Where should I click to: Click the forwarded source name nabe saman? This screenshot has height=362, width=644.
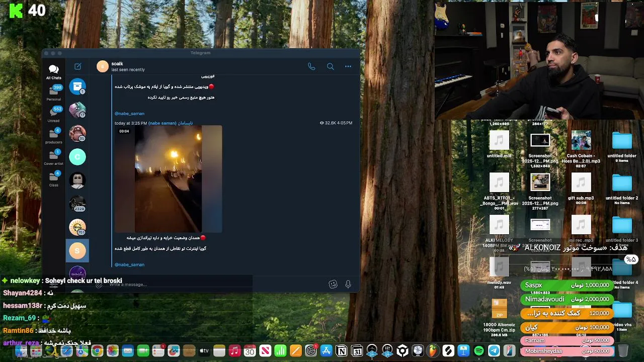(171, 123)
